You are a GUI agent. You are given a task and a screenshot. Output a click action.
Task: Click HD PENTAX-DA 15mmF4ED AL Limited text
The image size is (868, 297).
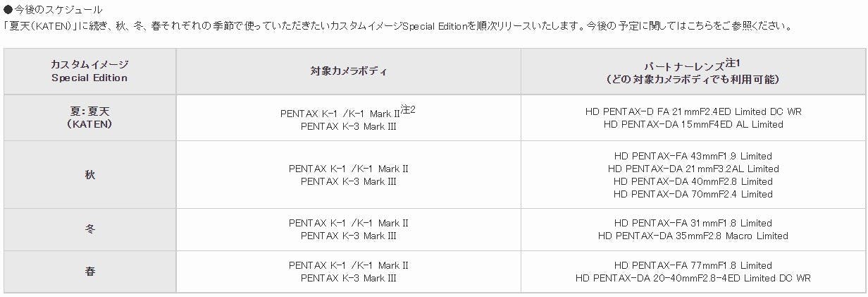click(693, 124)
